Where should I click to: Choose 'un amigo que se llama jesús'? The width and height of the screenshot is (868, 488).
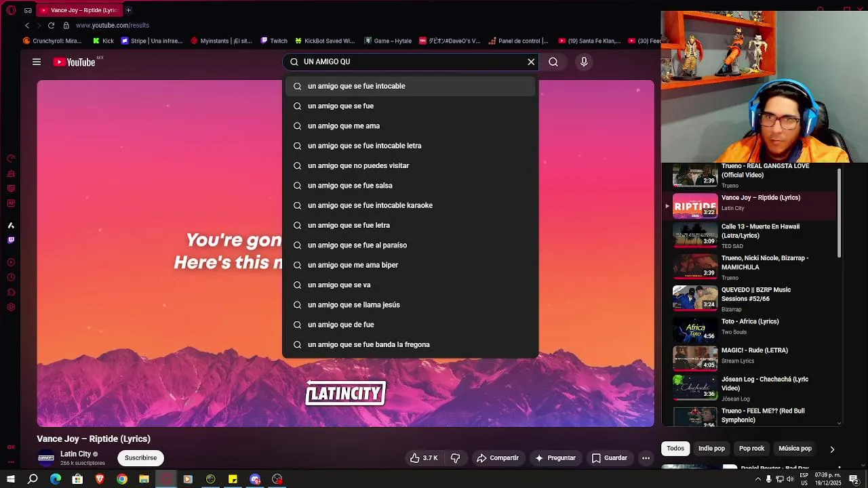(410, 305)
